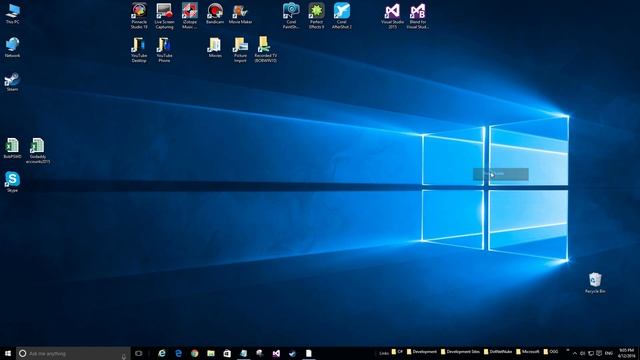
Task: Select the Visual Studio 2015 shortcut
Action: [392, 16]
